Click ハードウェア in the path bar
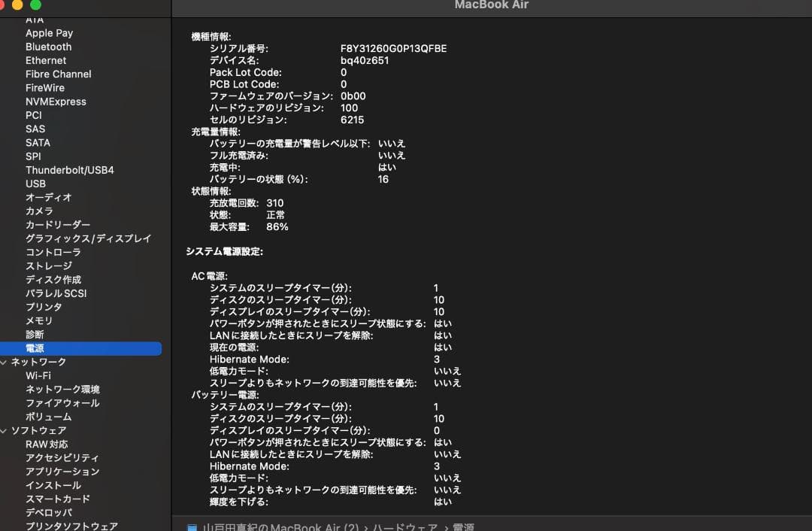Image resolution: width=812 pixels, height=531 pixels. point(405,527)
